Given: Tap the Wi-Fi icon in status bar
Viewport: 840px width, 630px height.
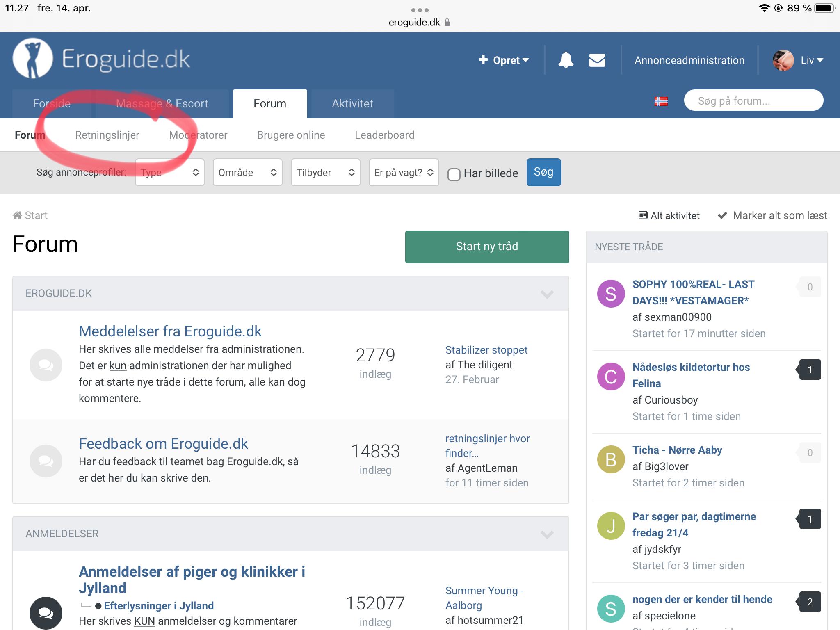Looking at the screenshot, I should 765,8.
